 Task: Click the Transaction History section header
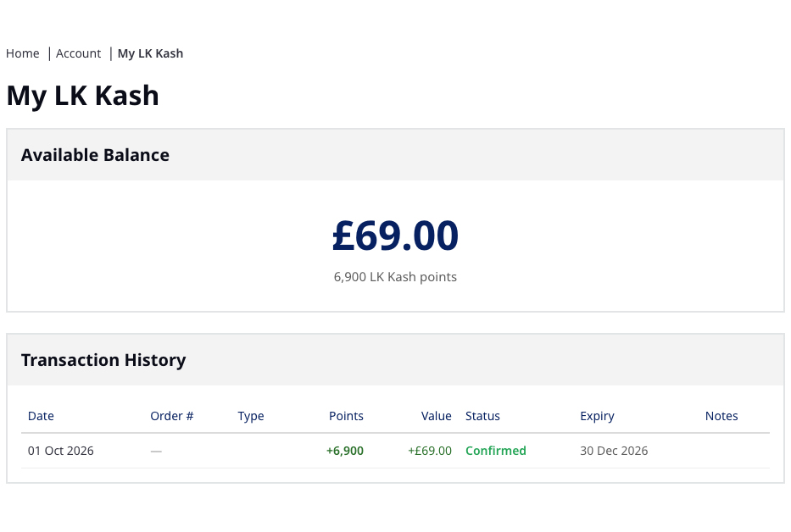[103, 360]
